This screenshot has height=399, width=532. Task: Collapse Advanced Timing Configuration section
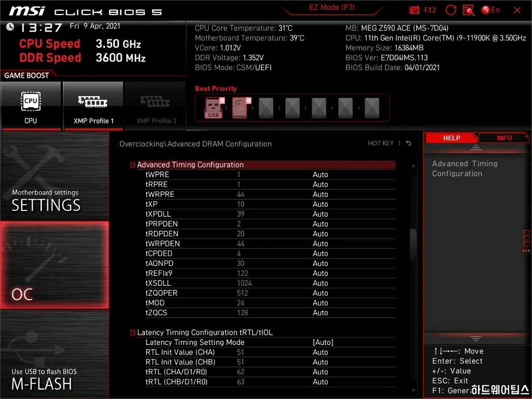(132, 165)
